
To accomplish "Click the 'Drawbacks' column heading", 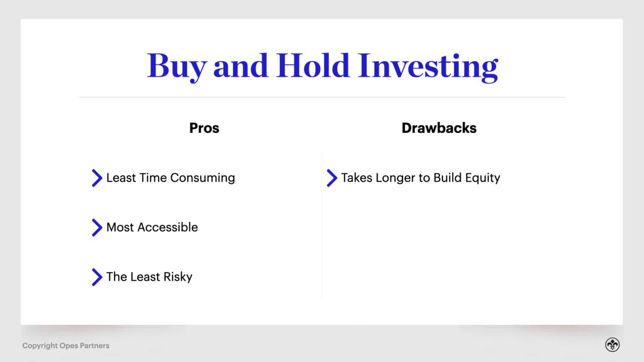I will [x=439, y=128].
